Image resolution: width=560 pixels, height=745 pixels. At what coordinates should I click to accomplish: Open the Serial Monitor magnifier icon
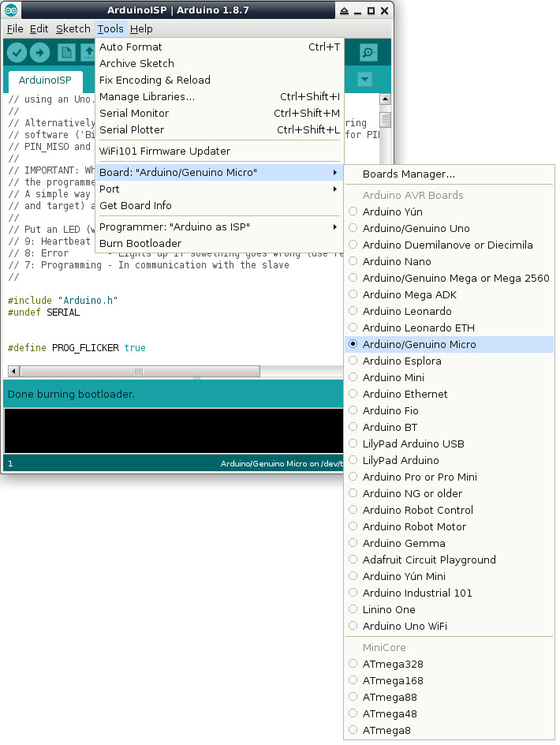pos(368,52)
